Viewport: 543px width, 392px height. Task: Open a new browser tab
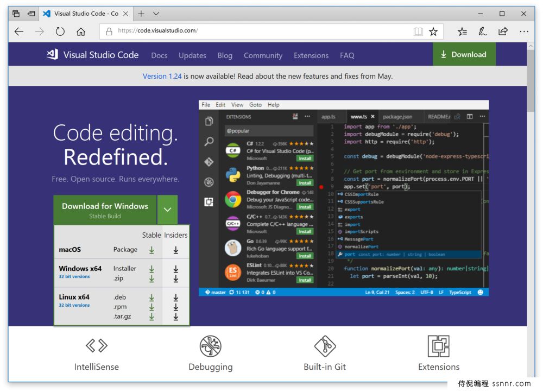[141, 14]
